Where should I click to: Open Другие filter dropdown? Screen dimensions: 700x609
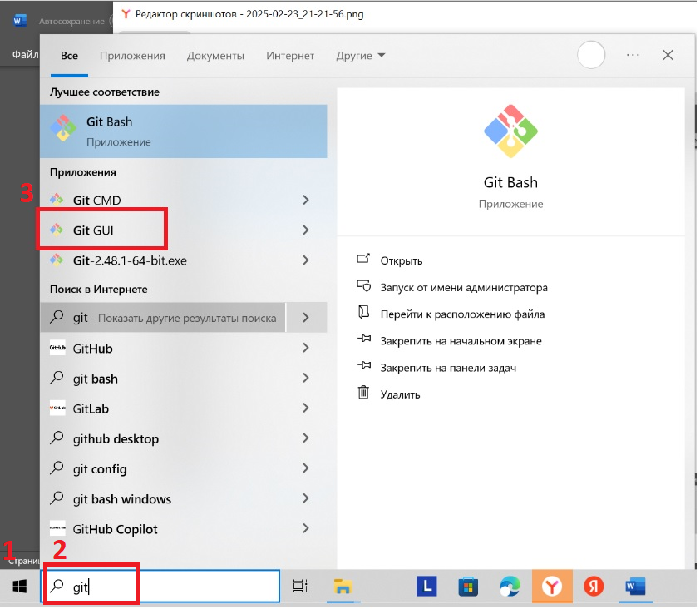pyautogui.click(x=360, y=56)
